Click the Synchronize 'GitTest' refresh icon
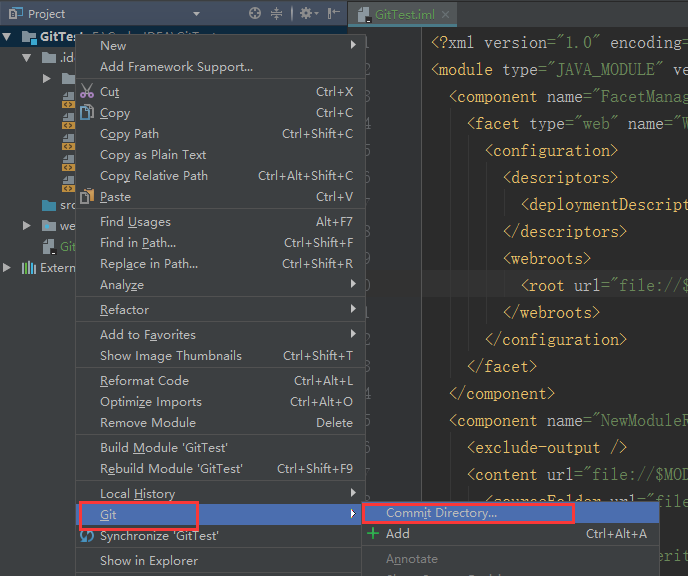 click(87, 536)
